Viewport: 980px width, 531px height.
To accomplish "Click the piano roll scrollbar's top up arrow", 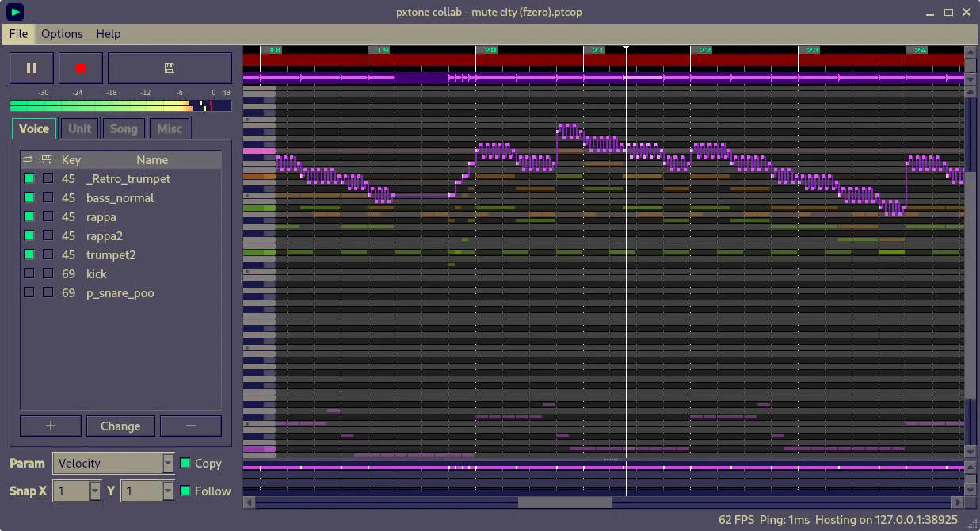I will pos(970,91).
